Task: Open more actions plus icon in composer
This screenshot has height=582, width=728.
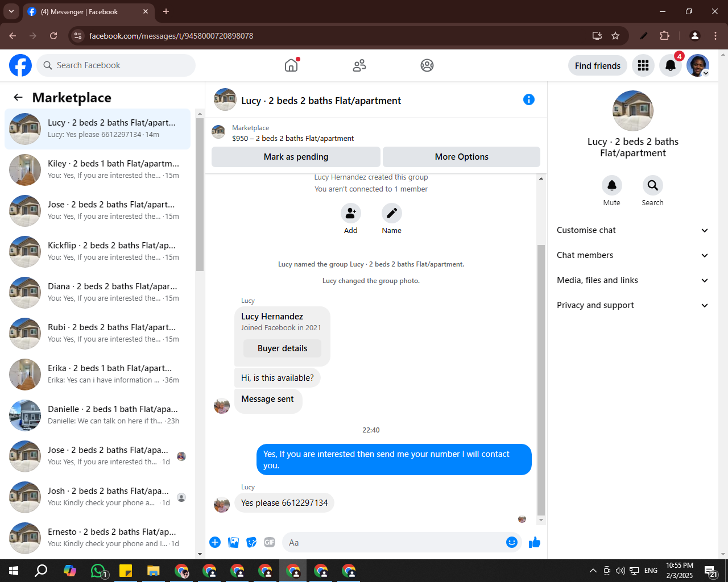Action: 215,542
